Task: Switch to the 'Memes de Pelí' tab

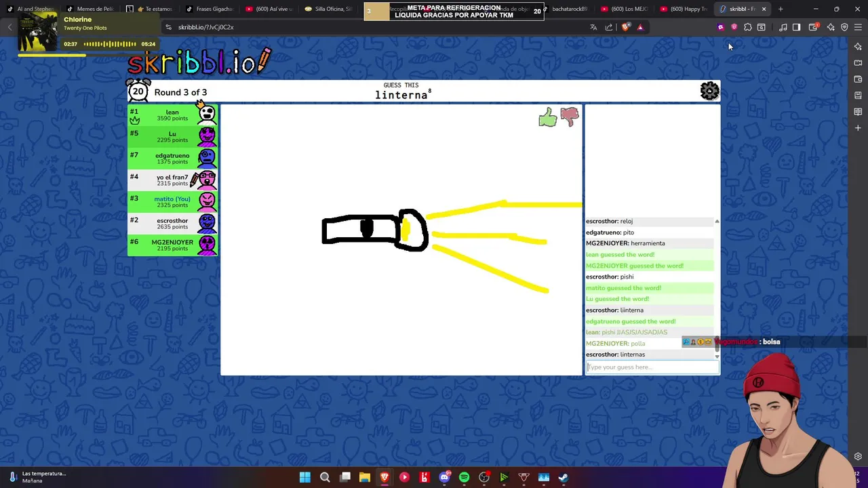Action: (x=92, y=9)
